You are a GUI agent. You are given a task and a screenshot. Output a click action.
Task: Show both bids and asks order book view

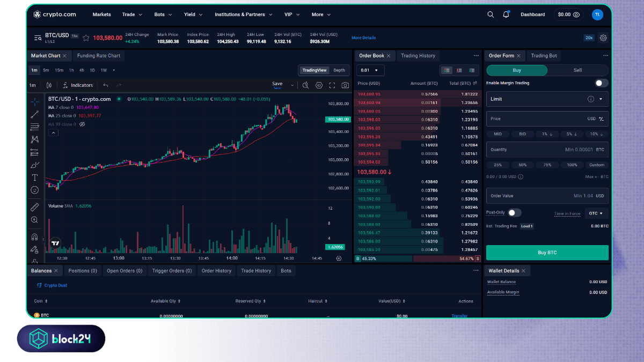point(447,70)
